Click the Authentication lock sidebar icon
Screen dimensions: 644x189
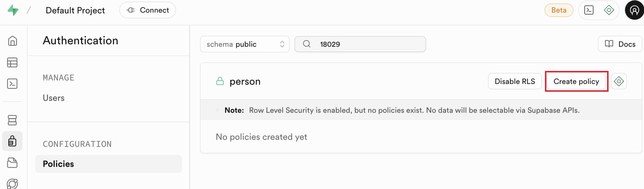(x=12, y=141)
